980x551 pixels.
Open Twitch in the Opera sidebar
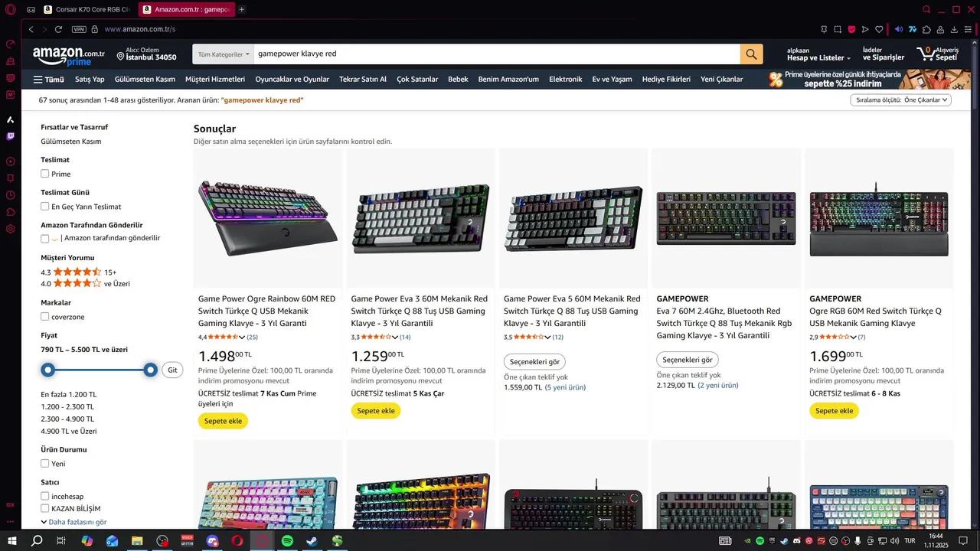(10, 136)
